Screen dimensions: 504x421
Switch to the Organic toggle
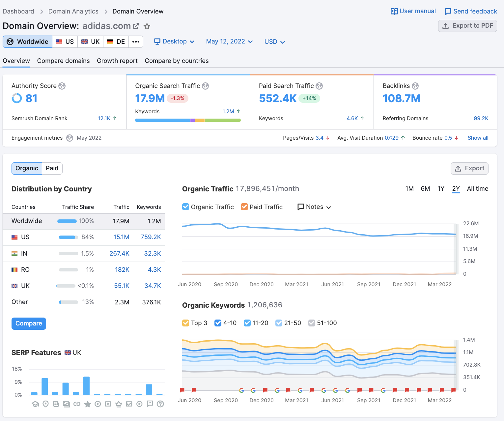[x=27, y=168]
